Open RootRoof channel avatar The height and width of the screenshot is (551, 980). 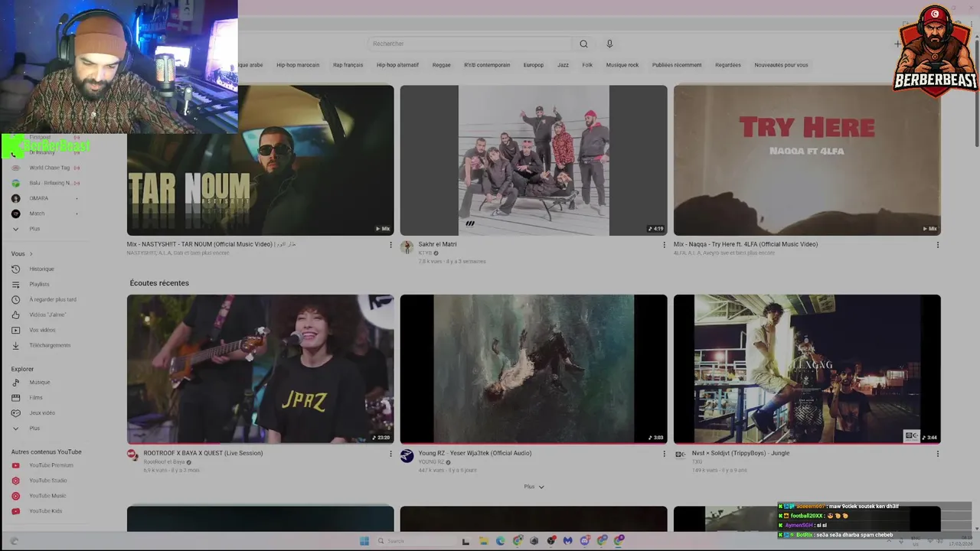coord(133,456)
